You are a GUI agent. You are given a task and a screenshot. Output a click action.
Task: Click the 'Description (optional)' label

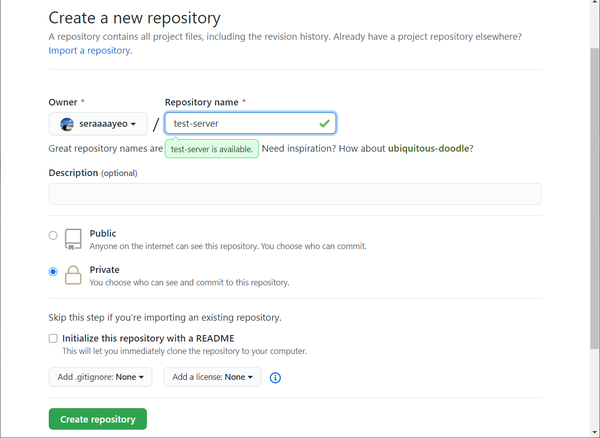click(93, 173)
